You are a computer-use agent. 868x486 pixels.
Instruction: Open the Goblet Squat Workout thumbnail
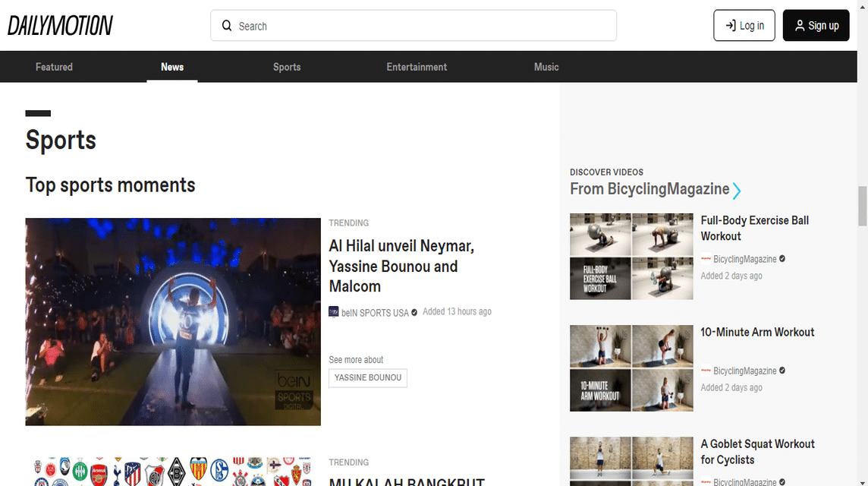[x=631, y=461]
